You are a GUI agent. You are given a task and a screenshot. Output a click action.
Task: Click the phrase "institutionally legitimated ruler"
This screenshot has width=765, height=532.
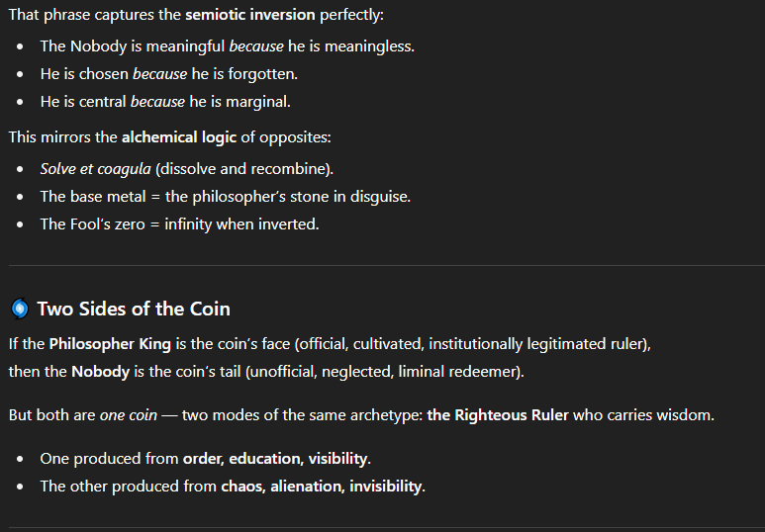tap(537, 344)
